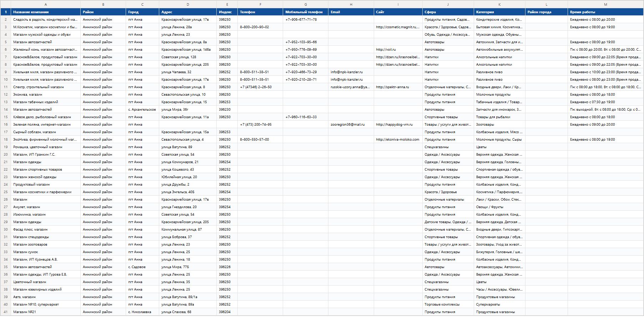Select the 'Сладость в радость' company cell
644x322 pixels.
click(x=46, y=19)
